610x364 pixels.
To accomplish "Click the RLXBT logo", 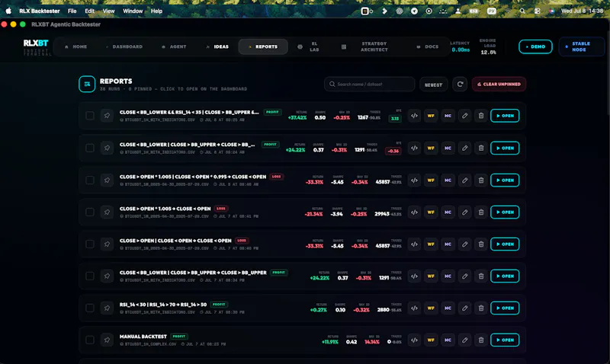I will pos(36,43).
